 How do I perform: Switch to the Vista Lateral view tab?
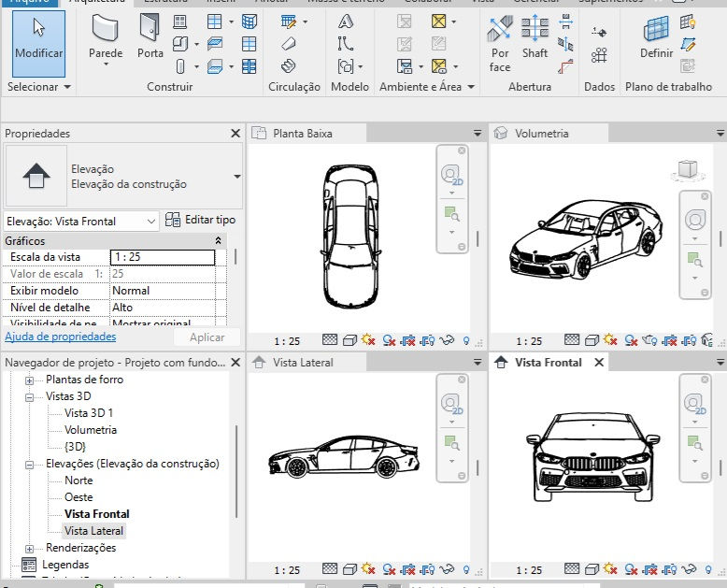(306, 363)
